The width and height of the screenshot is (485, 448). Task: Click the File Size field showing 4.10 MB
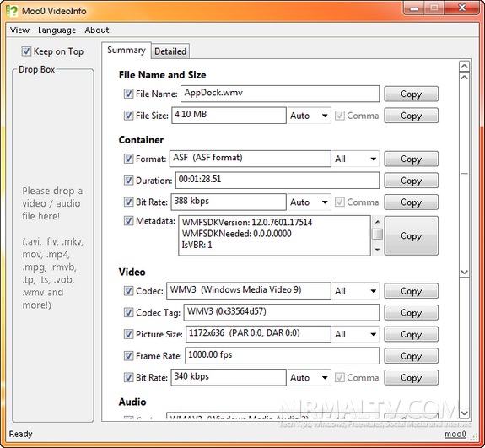click(x=229, y=116)
